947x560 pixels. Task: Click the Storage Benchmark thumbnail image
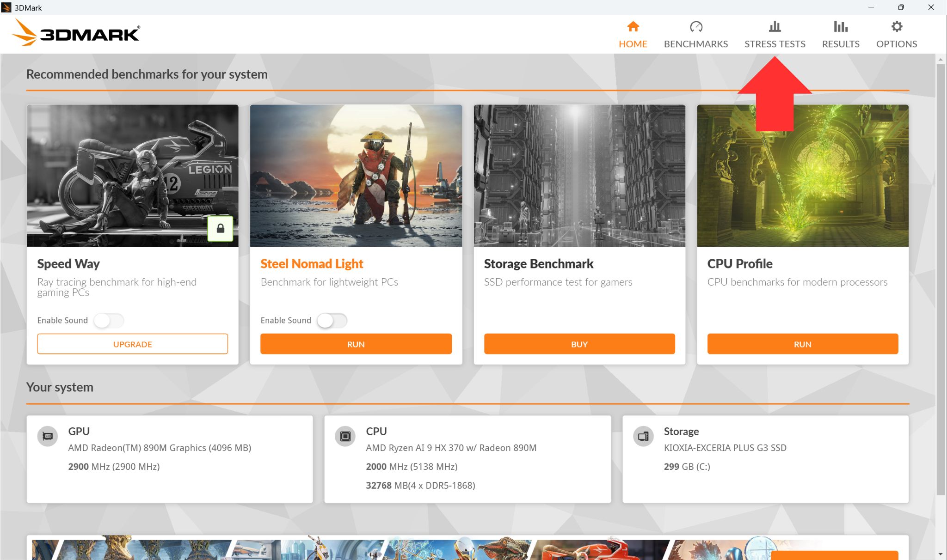tap(579, 176)
